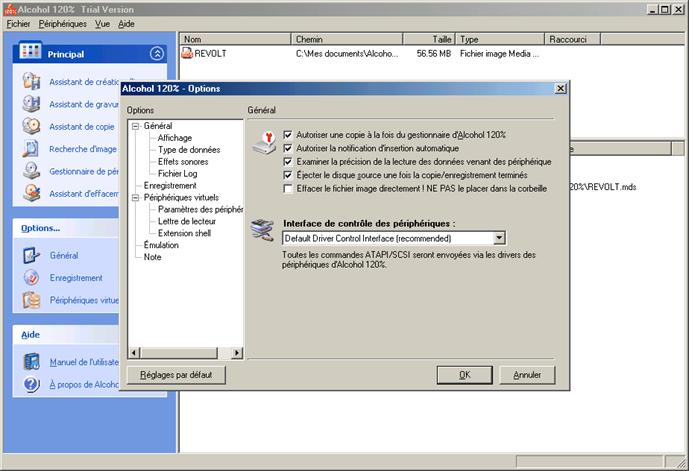This screenshot has width=689, height=471.
Task: Click the Général options icon in sidebar
Action: [32, 255]
